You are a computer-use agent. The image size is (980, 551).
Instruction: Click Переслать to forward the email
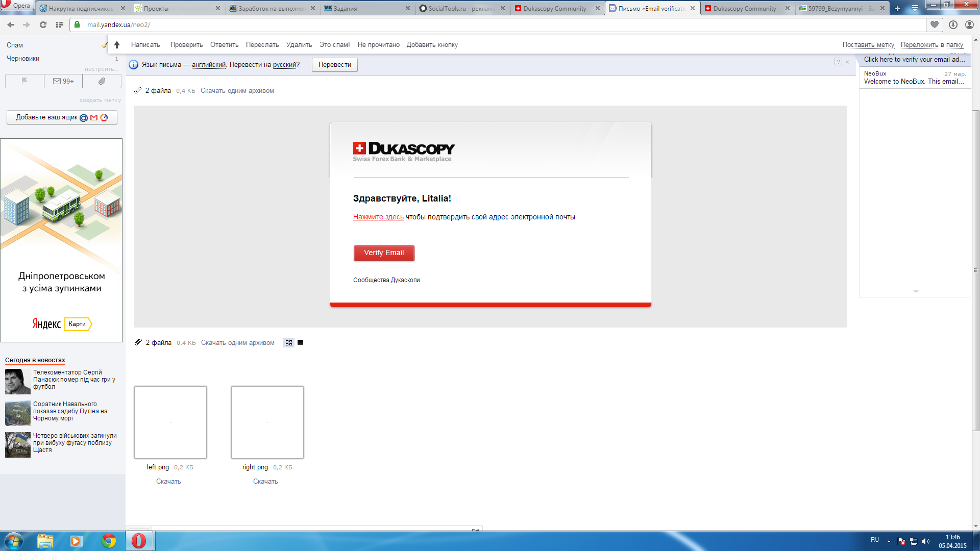[262, 45]
